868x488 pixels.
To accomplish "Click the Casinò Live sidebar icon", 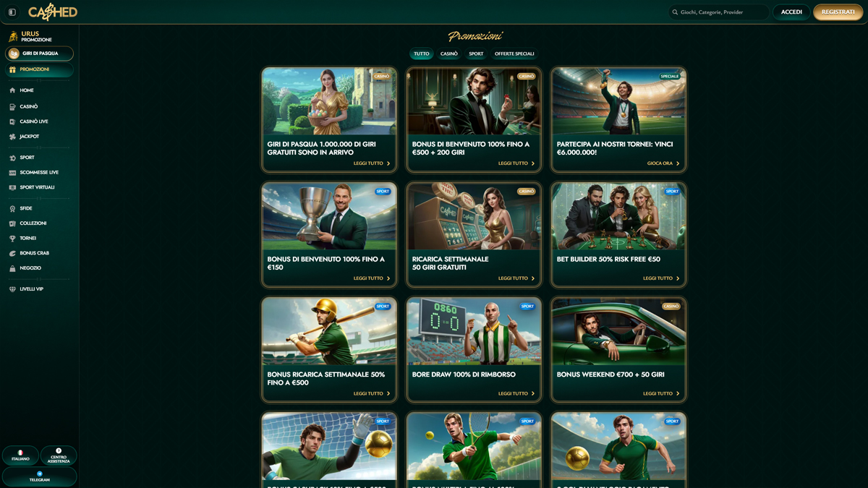I will (12, 121).
